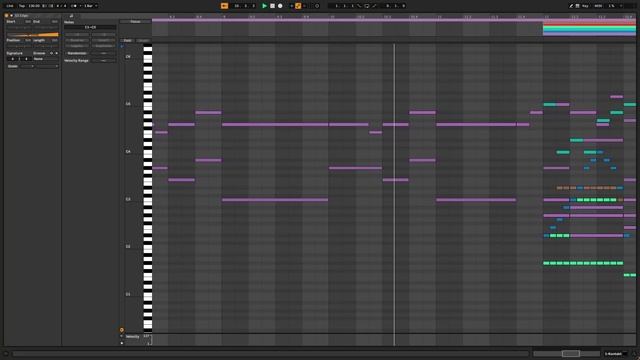Click the status bar icon at bottom left
Viewport: 640px width, 360px height.
coord(6,354)
